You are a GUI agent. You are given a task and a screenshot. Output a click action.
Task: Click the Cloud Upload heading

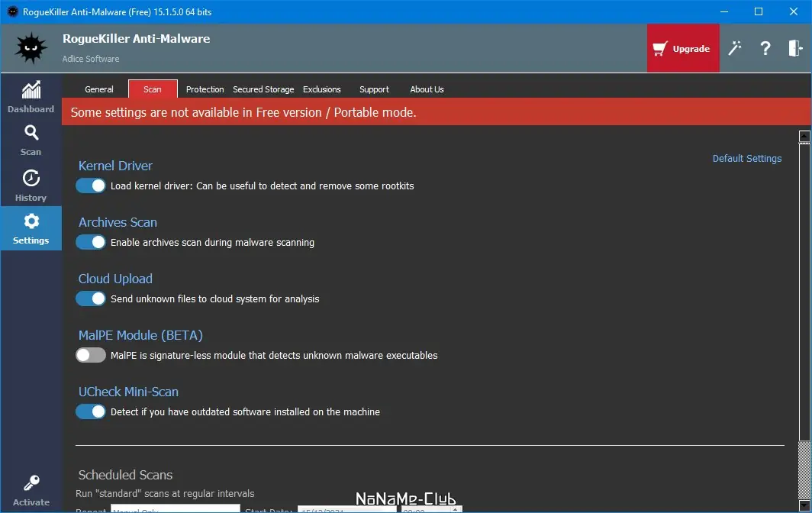pyautogui.click(x=115, y=279)
